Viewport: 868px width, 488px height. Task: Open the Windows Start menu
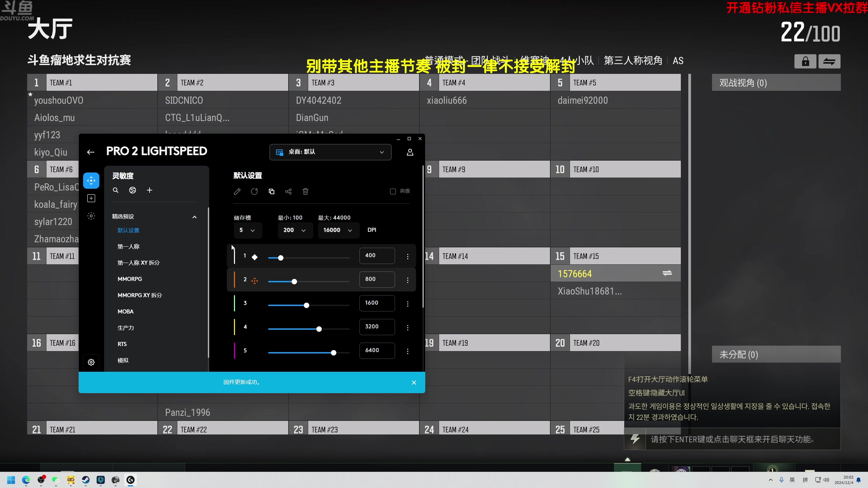(11, 480)
